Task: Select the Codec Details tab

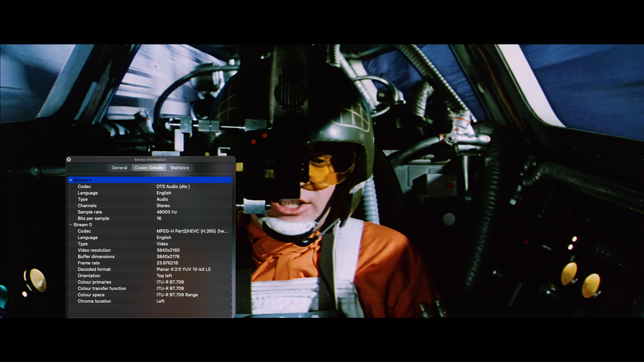Action: [x=149, y=168]
